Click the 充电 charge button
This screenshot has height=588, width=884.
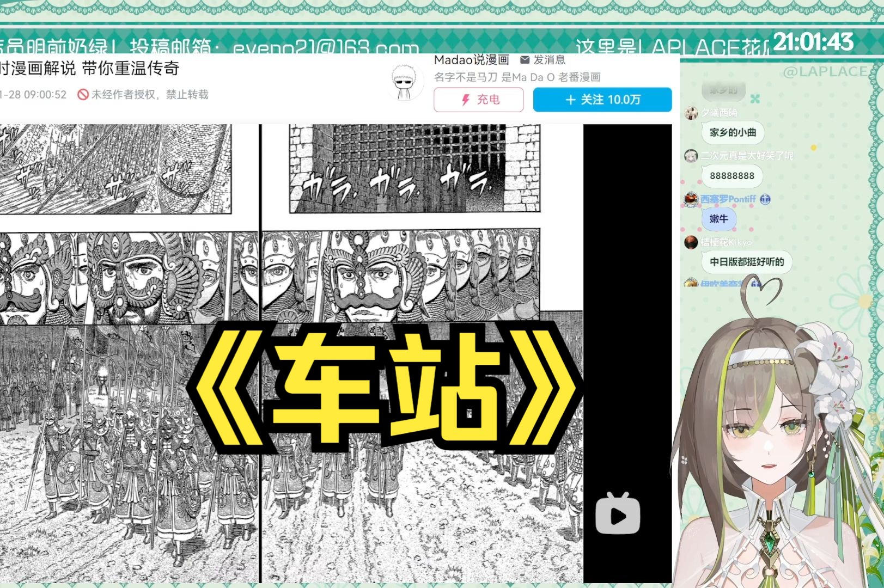coord(478,100)
